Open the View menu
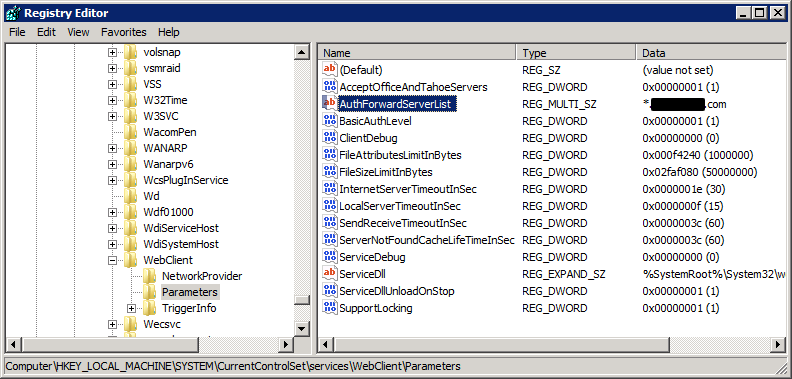The width and height of the screenshot is (792, 379). 78,32
